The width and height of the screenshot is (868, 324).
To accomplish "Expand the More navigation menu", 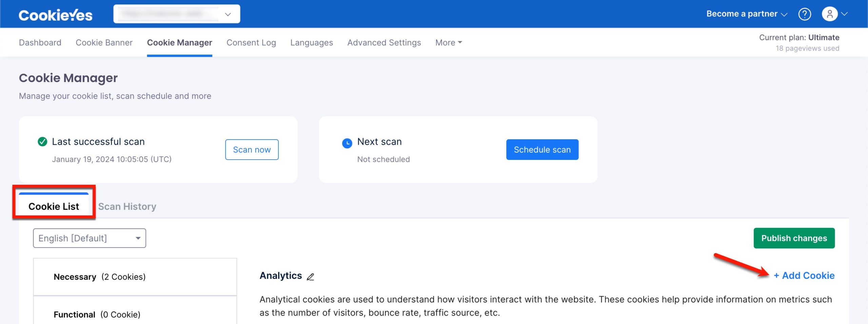I will [449, 42].
